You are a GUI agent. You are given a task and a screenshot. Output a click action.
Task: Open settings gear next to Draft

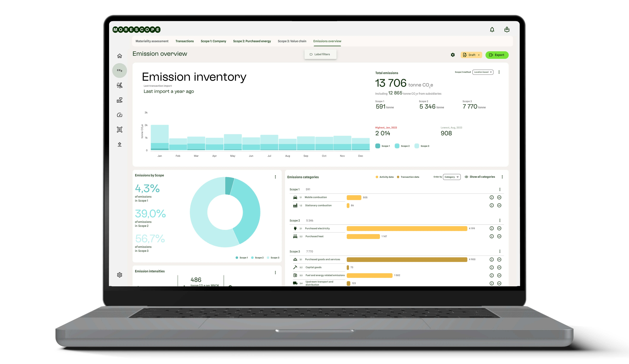453,55
